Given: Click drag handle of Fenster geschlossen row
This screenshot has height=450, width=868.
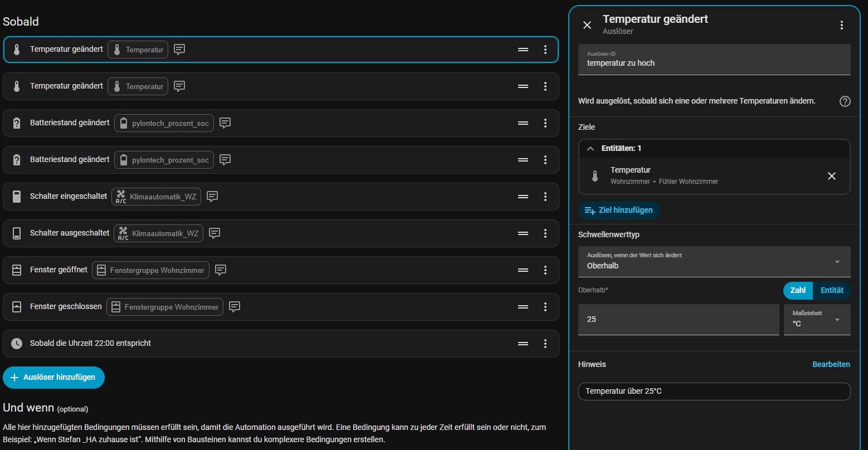Looking at the screenshot, I should click(523, 307).
